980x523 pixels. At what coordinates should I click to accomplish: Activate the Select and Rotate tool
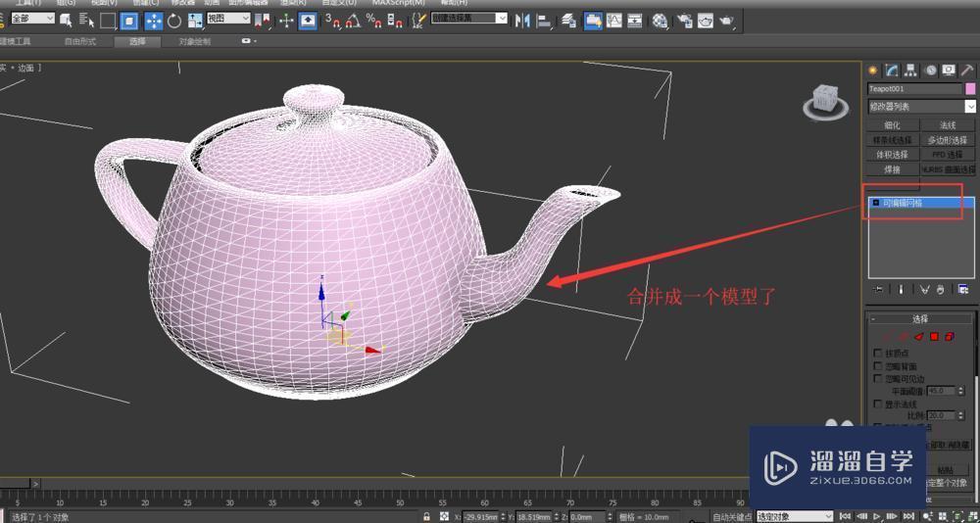pyautogui.click(x=174, y=20)
